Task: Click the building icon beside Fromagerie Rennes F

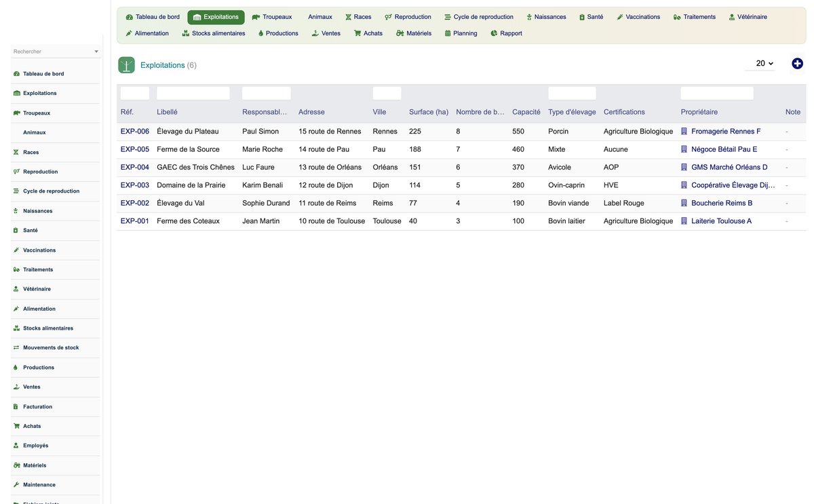Action: pyautogui.click(x=684, y=132)
